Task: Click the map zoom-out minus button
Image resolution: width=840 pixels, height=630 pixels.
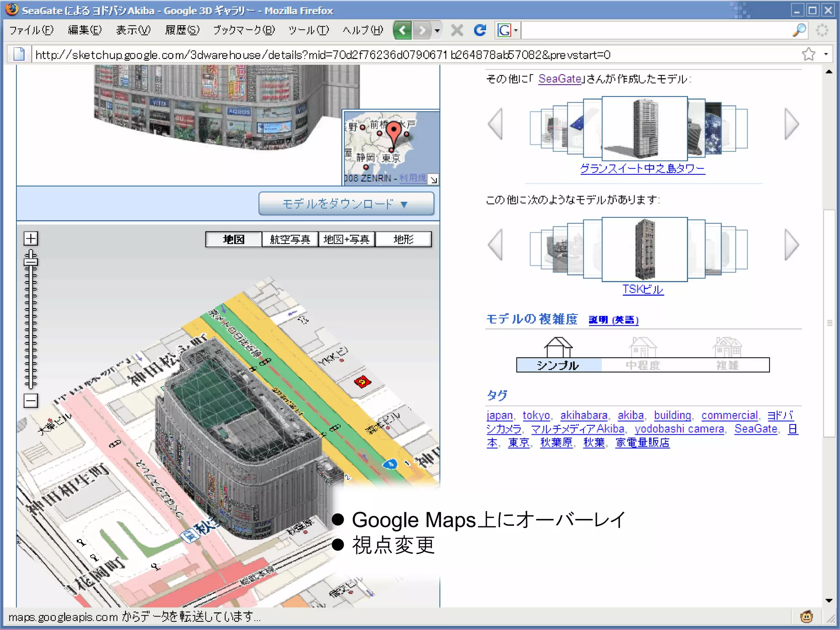Action: tap(31, 400)
